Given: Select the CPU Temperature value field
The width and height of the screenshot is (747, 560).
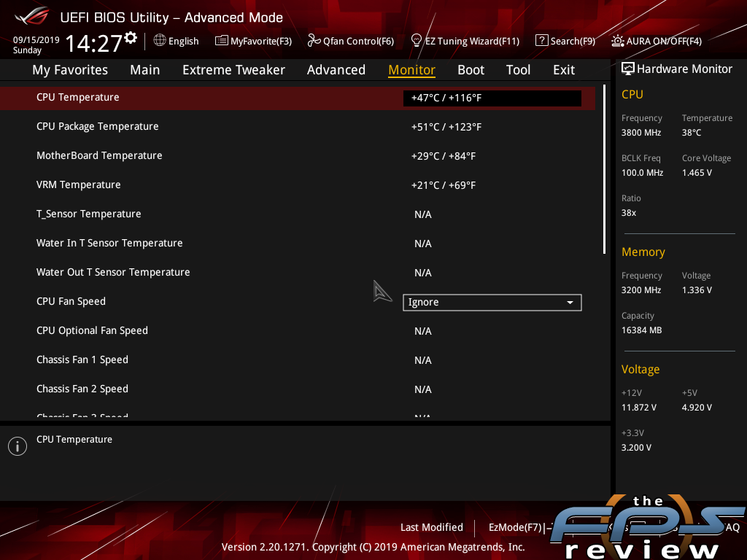Looking at the screenshot, I should click(x=492, y=98).
